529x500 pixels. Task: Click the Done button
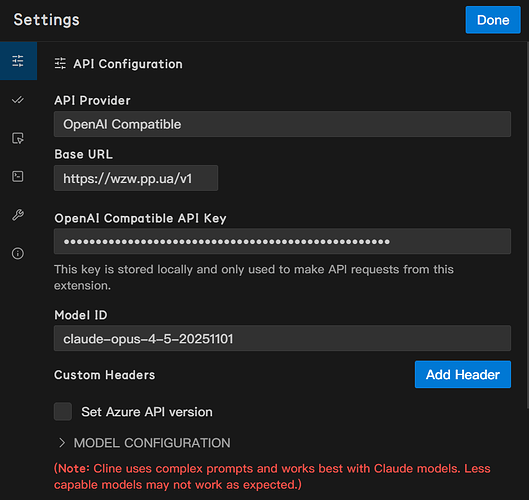pos(493,20)
